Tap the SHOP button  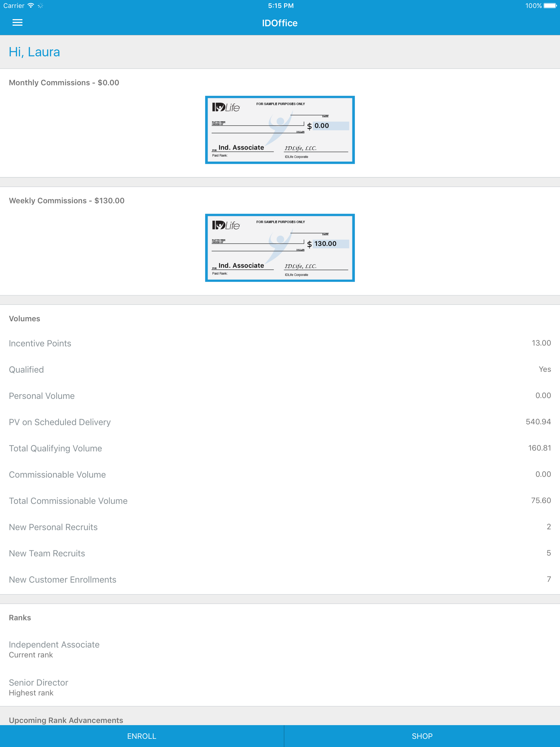point(422,736)
